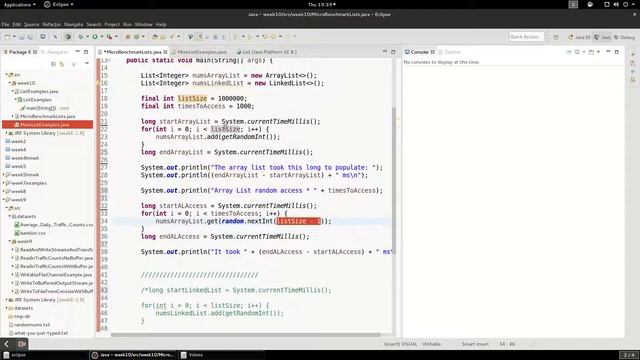
Task: Open the Source menu
Action: click(x=31, y=24)
